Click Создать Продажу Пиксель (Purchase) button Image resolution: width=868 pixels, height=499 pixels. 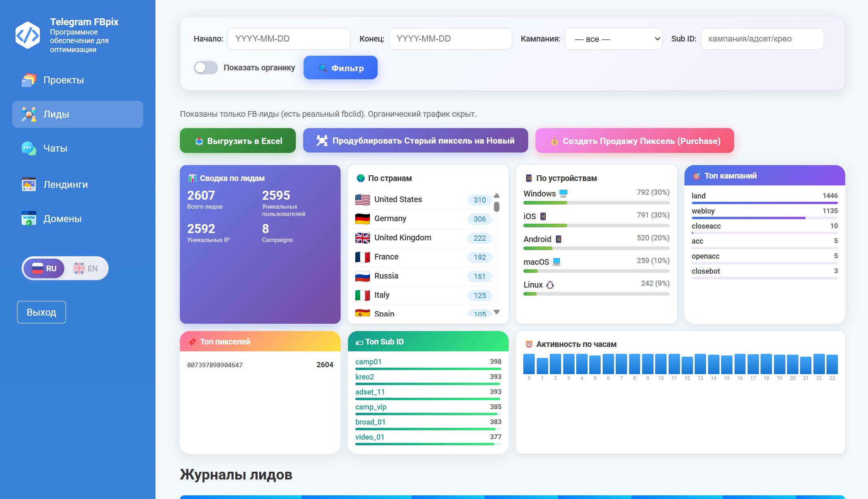(635, 141)
